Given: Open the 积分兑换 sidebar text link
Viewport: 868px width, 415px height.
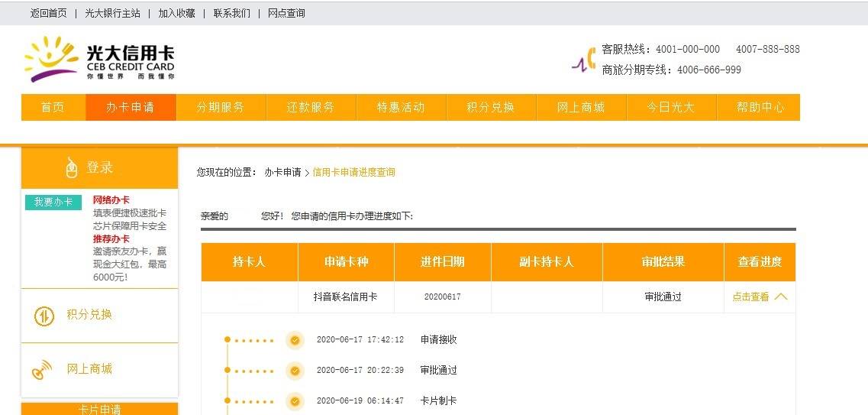Looking at the screenshot, I should pos(89,315).
